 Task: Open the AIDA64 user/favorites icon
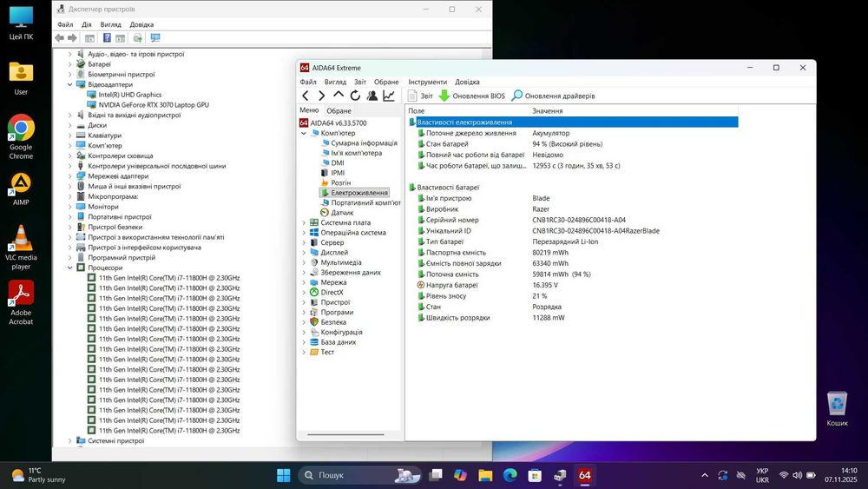pyautogui.click(x=372, y=96)
